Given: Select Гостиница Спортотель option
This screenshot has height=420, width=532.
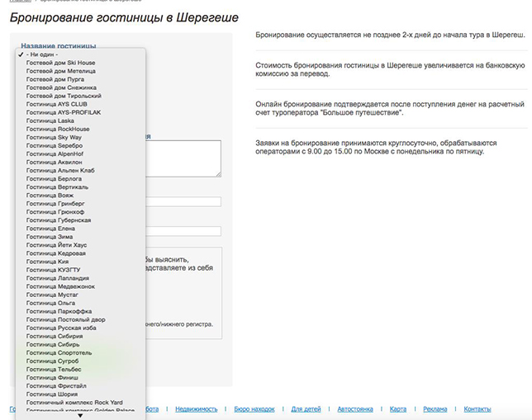Looking at the screenshot, I should [80, 353].
